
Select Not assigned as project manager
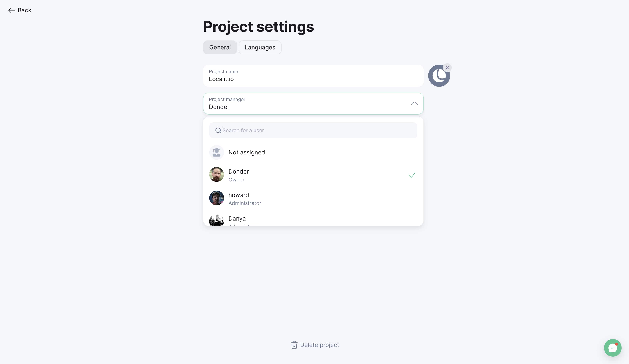point(313,152)
